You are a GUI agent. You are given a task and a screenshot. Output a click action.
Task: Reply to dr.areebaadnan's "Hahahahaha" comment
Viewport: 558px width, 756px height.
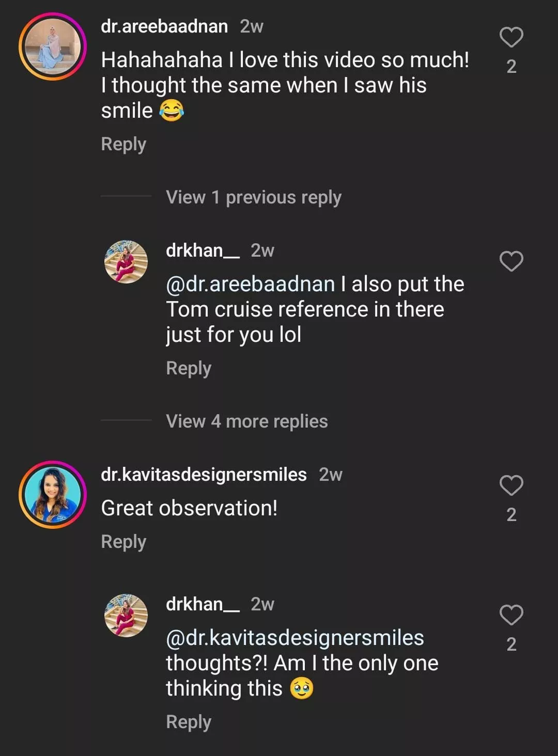123,144
